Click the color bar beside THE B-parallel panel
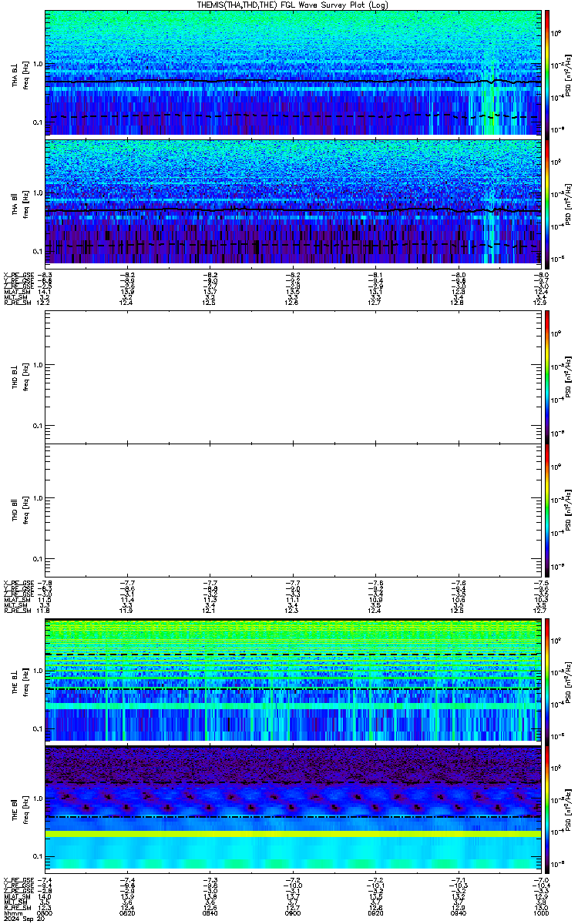The width and height of the screenshot is (578, 924). click(x=547, y=808)
